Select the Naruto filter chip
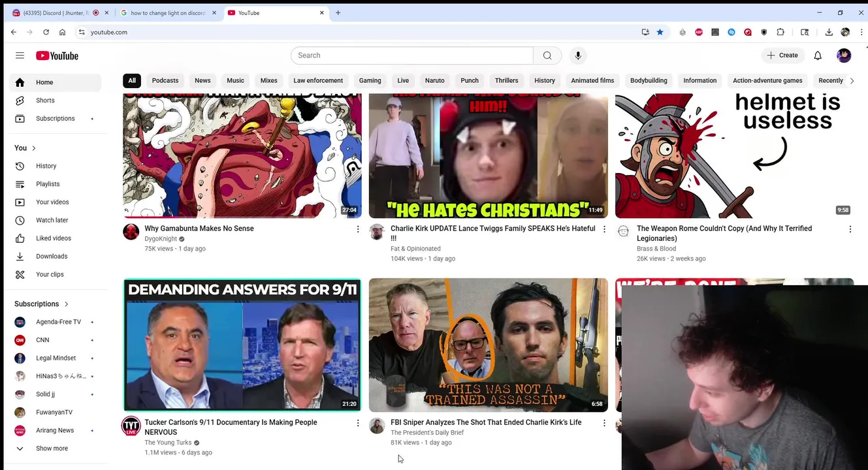The width and height of the screenshot is (868, 470). pyautogui.click(x=434, y=80)
